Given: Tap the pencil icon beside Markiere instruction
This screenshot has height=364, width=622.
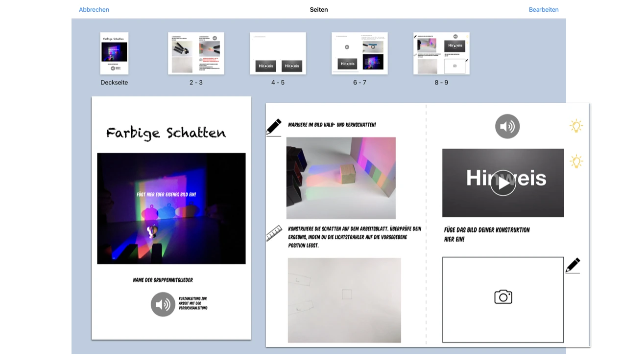Looking at the screenshot, I should click(x=274, y=127).
